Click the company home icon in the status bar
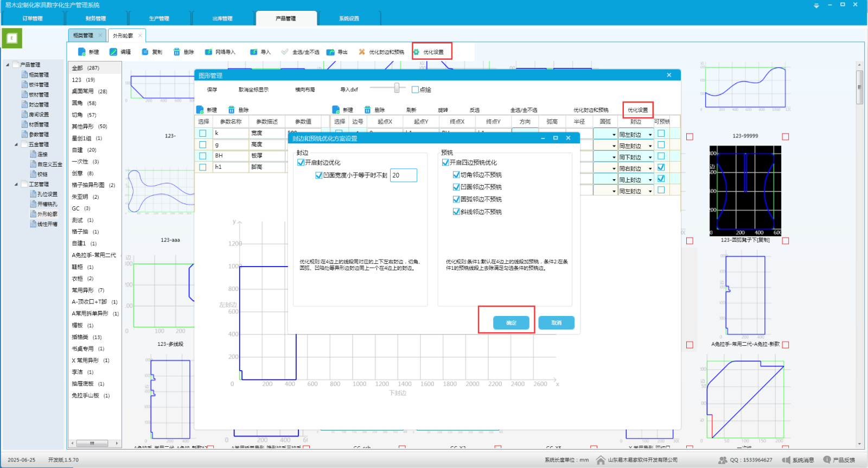 pyautogui.click(x=601, y=460)
